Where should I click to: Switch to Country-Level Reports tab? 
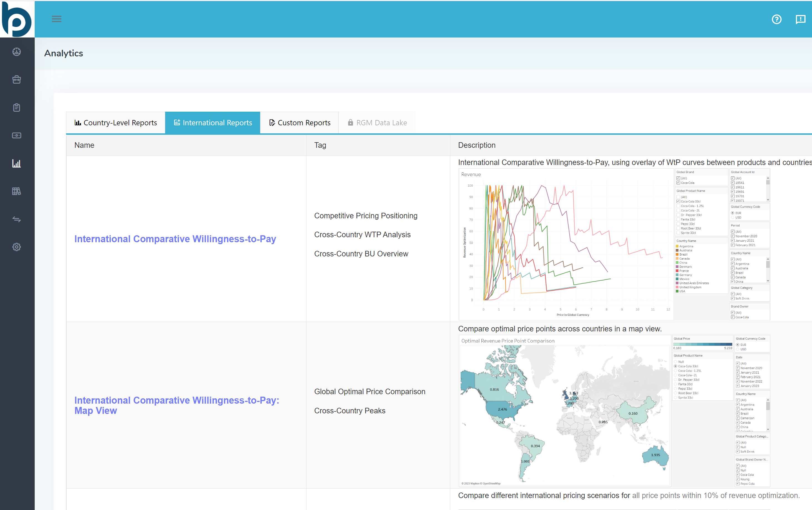[115, 123]
